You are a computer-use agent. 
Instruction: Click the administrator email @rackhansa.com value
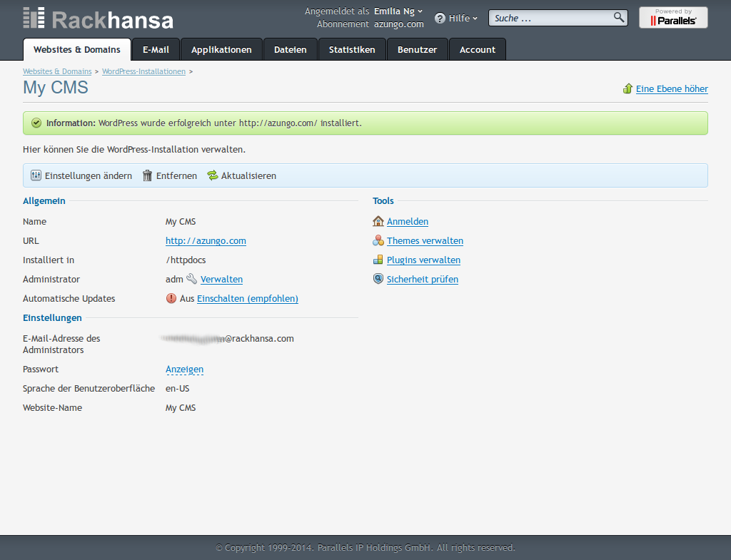pos(228,339)
